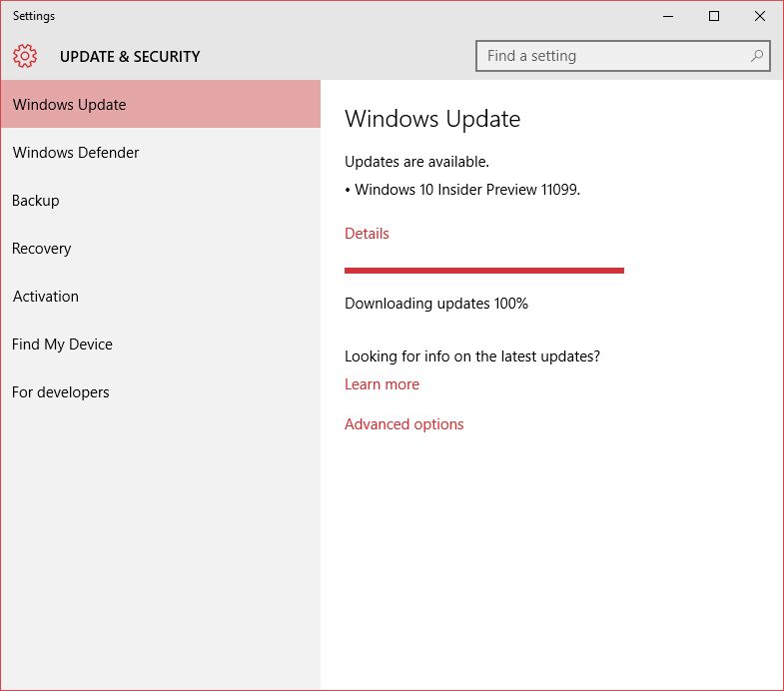Click the red Settings gear icon

tap(25, 56)
